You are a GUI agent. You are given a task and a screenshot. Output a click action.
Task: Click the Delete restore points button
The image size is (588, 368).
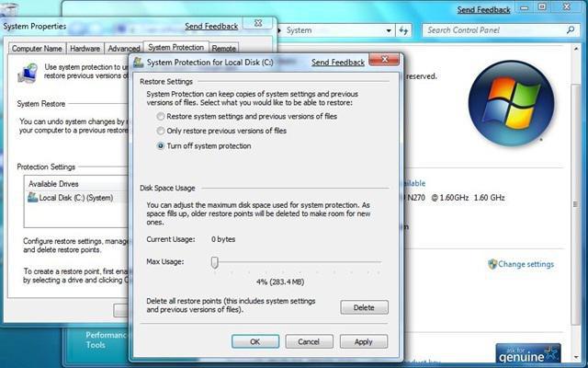(364, 307)
